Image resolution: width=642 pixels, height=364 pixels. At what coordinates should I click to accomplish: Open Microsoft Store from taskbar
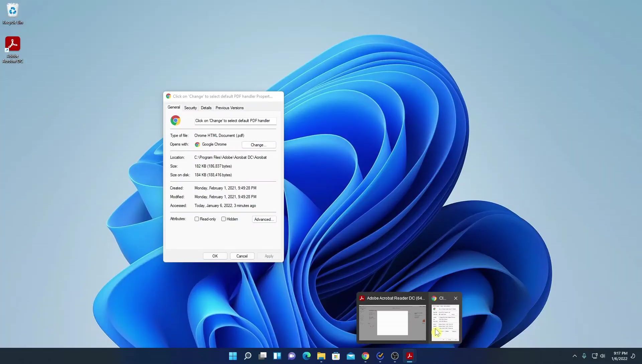[336, 356]
